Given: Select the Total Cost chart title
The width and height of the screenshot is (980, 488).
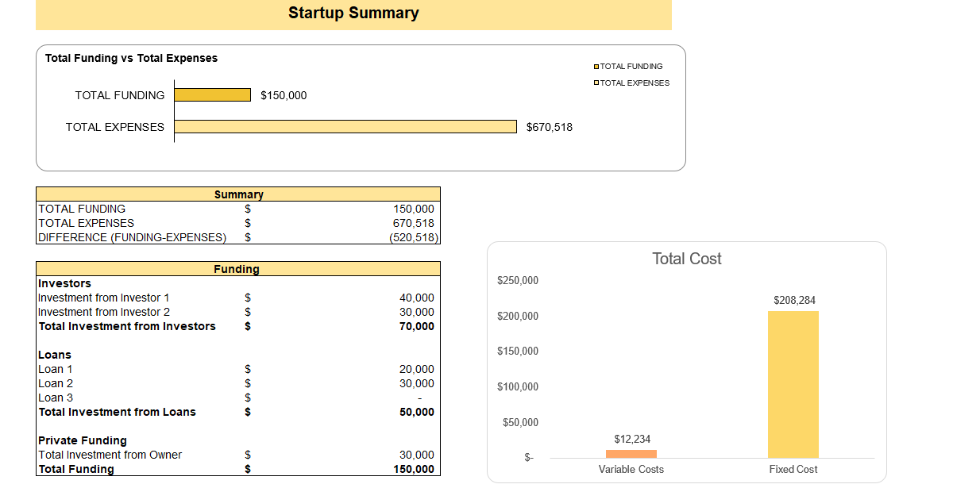Looking at the screenshot, I should (686, 259).
